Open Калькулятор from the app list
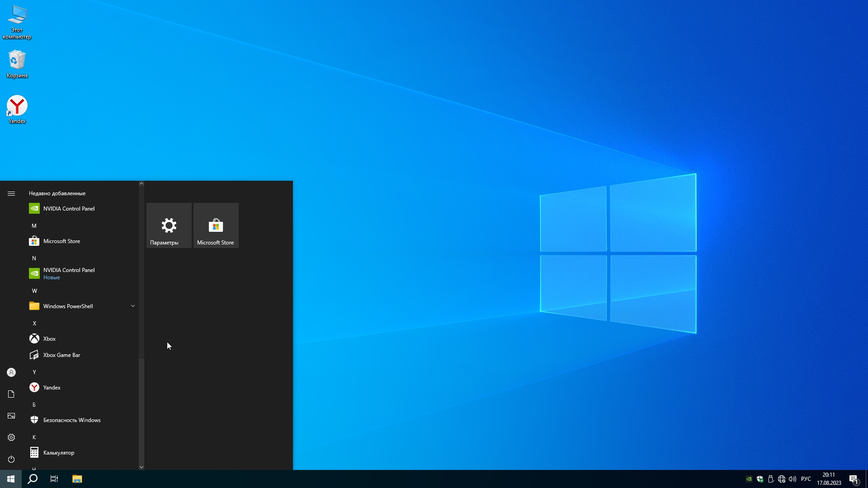The image size is (868, 488). [59, 453]
